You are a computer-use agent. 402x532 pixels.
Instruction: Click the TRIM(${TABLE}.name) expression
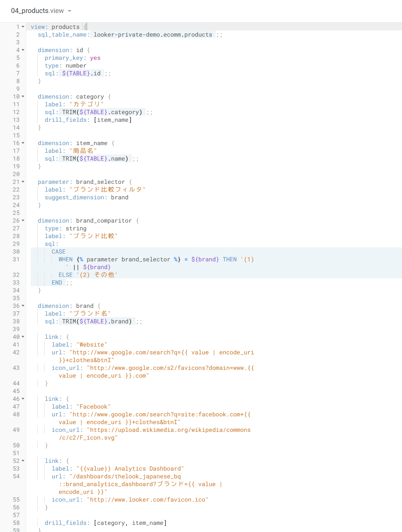pos(95,159)
